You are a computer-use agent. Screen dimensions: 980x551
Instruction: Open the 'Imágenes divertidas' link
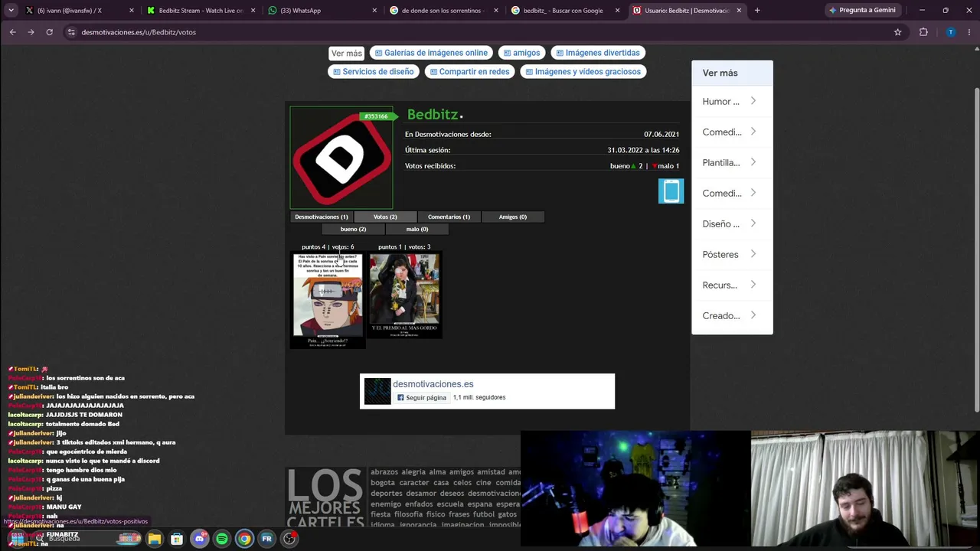[x=598, y=53]
